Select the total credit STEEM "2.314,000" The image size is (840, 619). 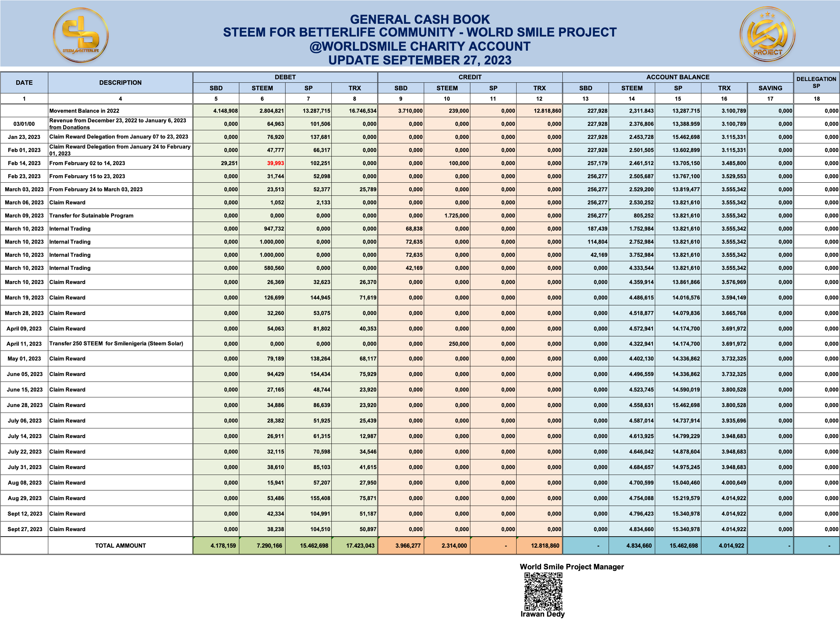pos(454,546)
